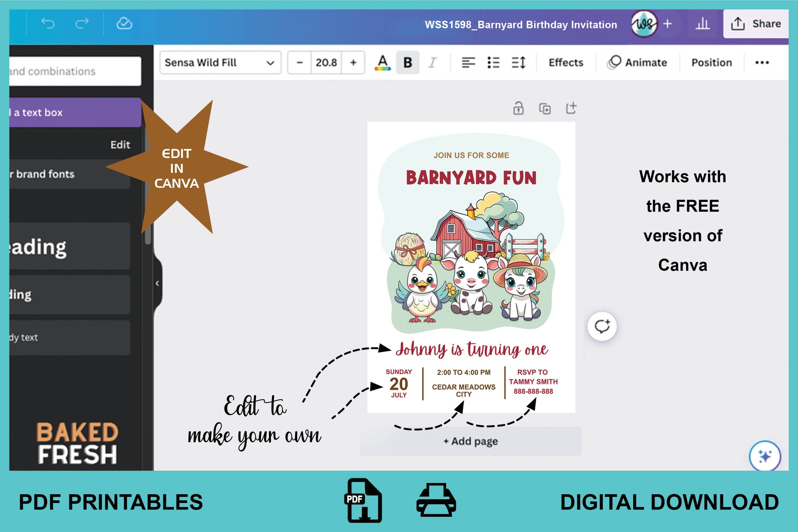
Task: Open the text color picker
Action: 383,62
